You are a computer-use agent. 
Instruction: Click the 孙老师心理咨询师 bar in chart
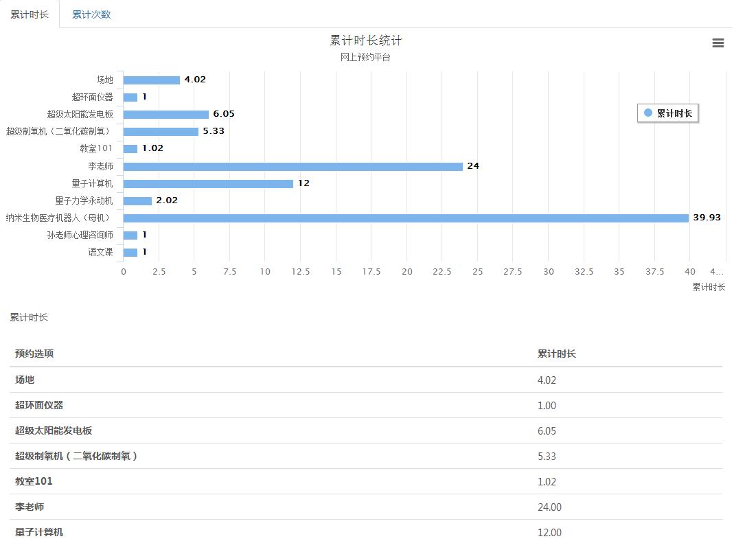pyautogui.click(x=130, y=235)
